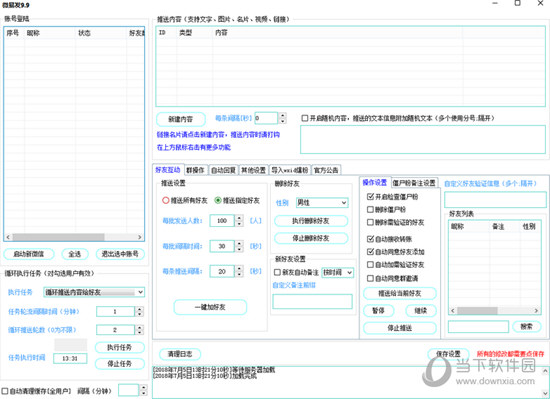Click the 一键加好友 button
550x399 pixels.
tap(210, 307)
